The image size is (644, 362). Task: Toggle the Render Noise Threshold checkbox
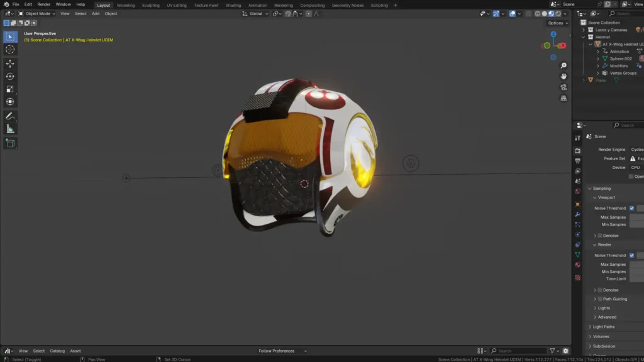coord(631,255)
